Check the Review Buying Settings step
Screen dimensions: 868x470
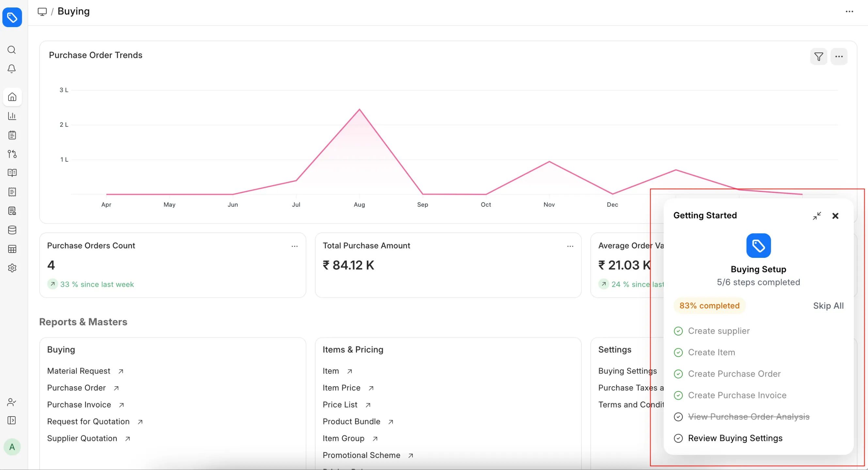pyautogui.click(x=678, y=438)
